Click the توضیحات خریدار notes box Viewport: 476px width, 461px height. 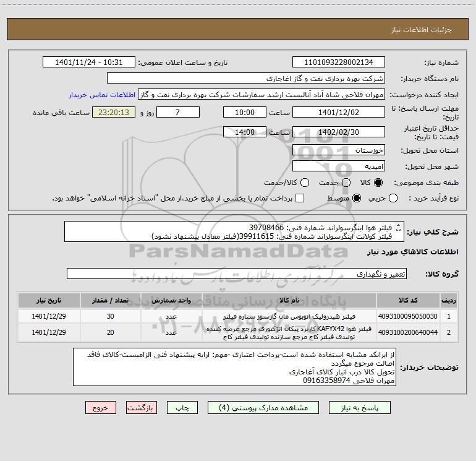coord(235,367)
